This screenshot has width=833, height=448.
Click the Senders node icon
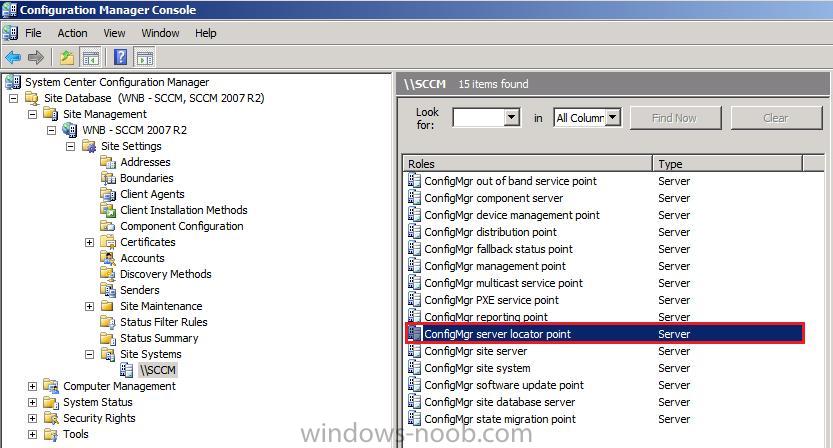click(108, 290)
